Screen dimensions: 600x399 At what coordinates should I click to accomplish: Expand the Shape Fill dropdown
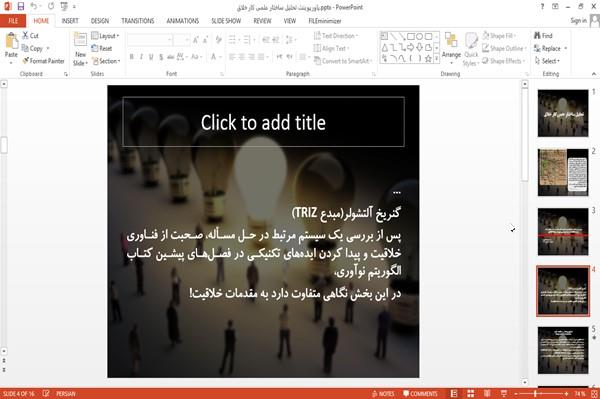(x=499, y=36)
